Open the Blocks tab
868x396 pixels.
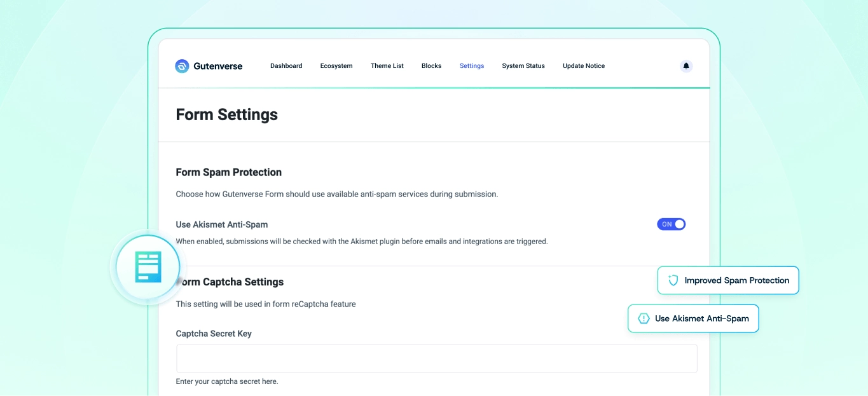tap(431, 66)
